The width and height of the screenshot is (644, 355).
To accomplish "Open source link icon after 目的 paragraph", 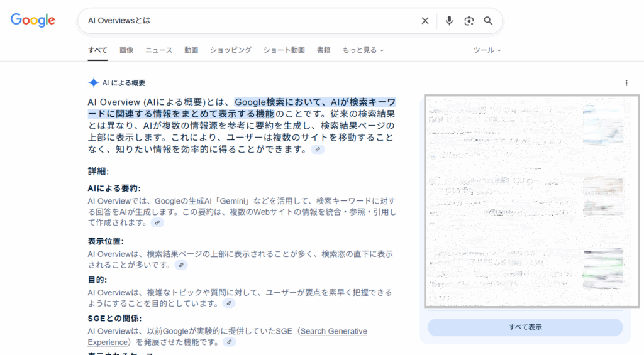I will click(x=229, y=303).
